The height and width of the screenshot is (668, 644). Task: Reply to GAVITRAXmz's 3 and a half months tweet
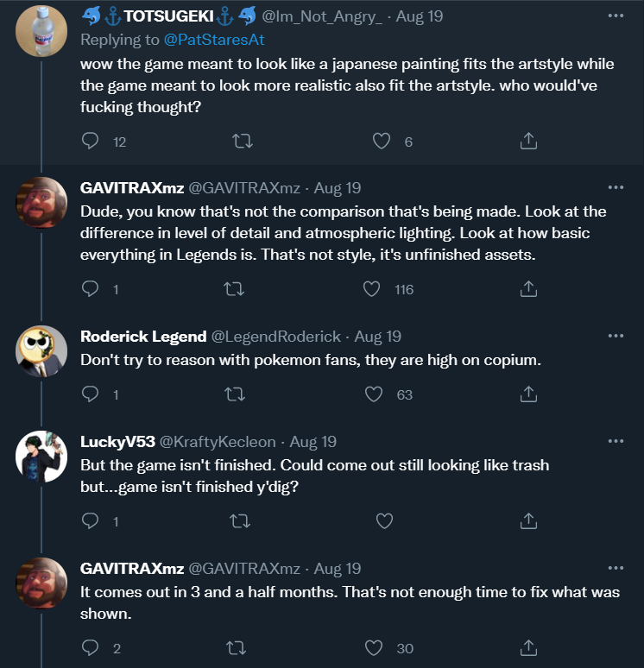click(x=90, y=647)
